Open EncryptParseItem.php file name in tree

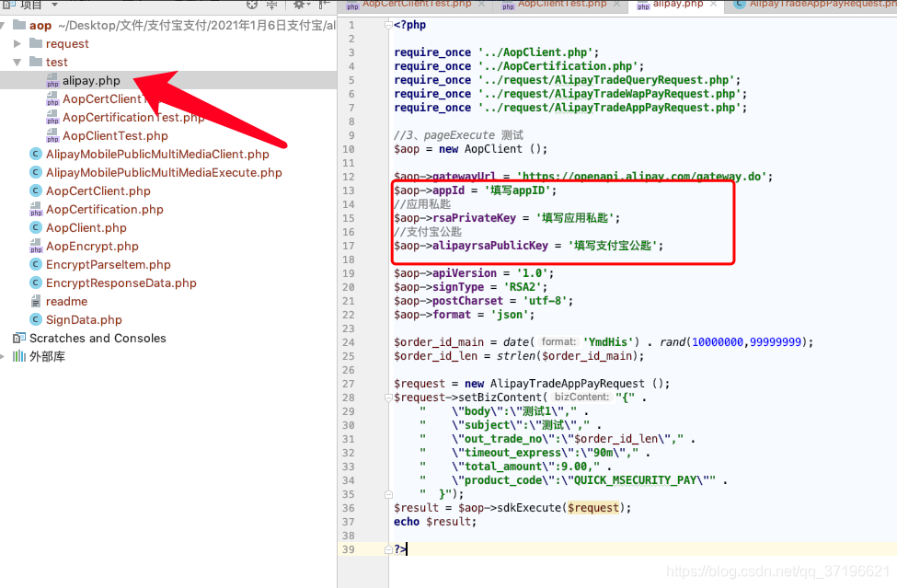[x=109, y=265]
